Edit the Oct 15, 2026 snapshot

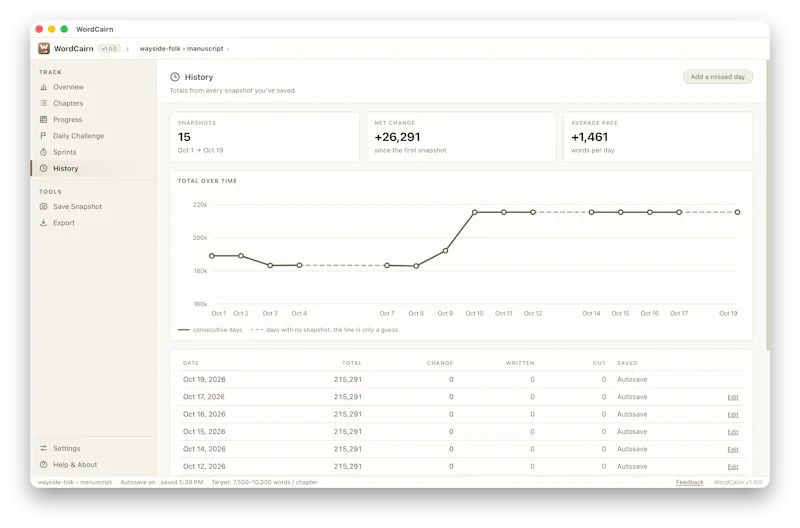click(x=733, y=432)
